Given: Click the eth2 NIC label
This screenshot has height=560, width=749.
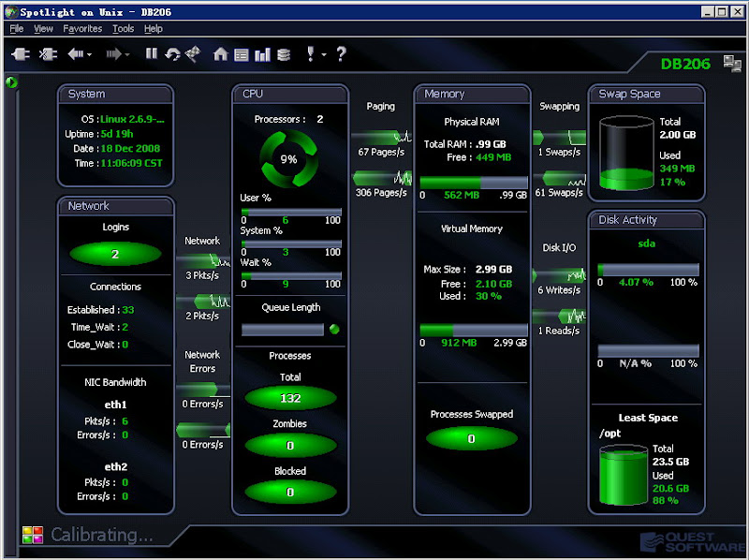Looking at the screenshot, I should point(115,467).
